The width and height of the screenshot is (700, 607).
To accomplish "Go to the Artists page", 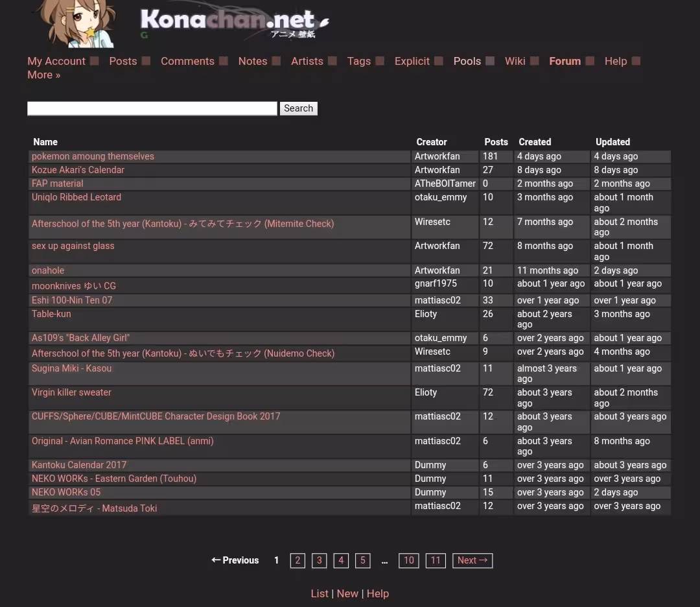I will pos(307,61).
